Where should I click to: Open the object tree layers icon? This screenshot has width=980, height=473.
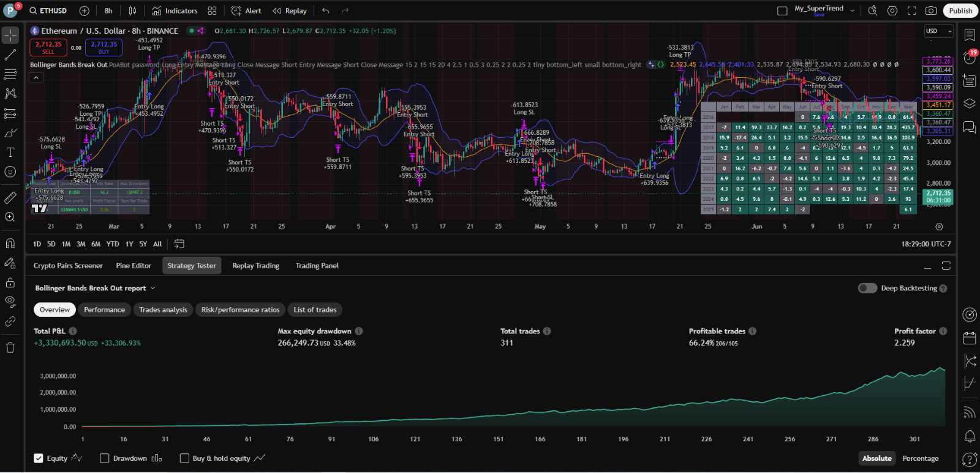970,103
